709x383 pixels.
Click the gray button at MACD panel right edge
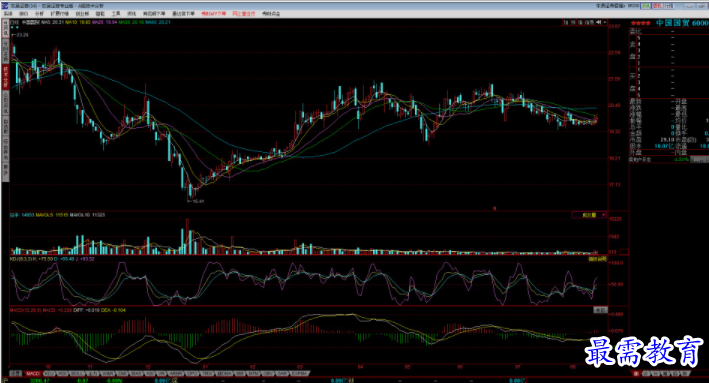(x=600, y=310)
